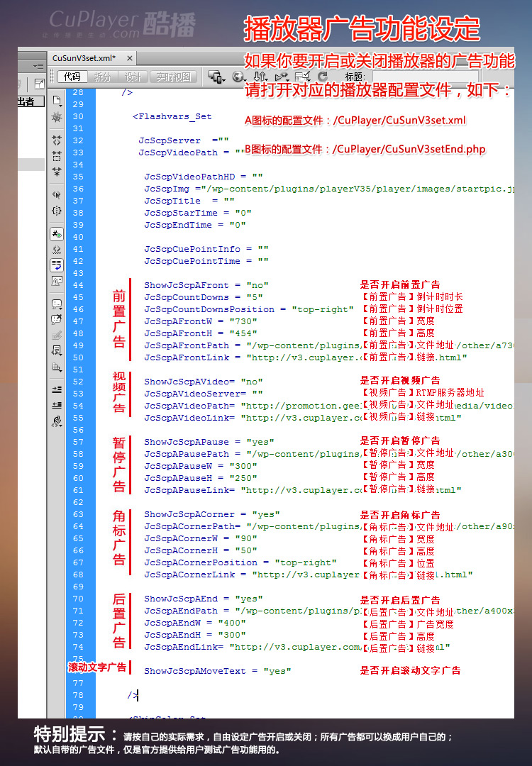
Task: Open Multiscreen preview dropdown
Action: click(216, 76)
